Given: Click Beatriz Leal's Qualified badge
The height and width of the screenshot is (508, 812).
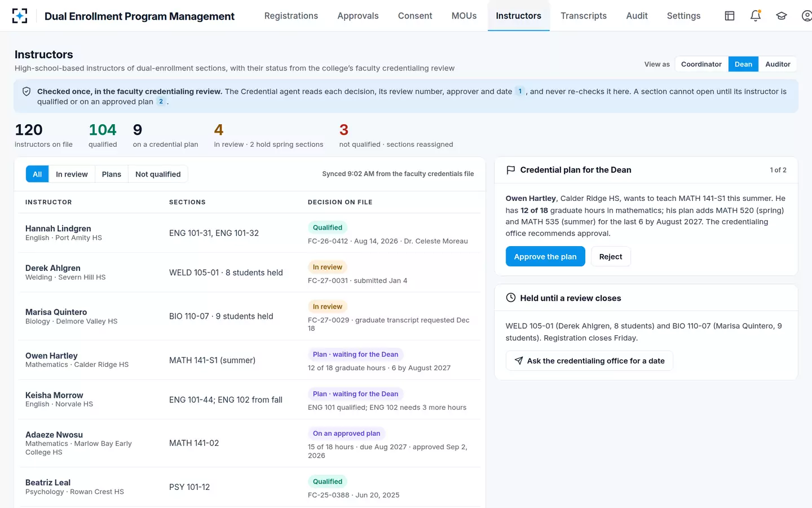Looking at the screenshot, I should pos(328,481).
